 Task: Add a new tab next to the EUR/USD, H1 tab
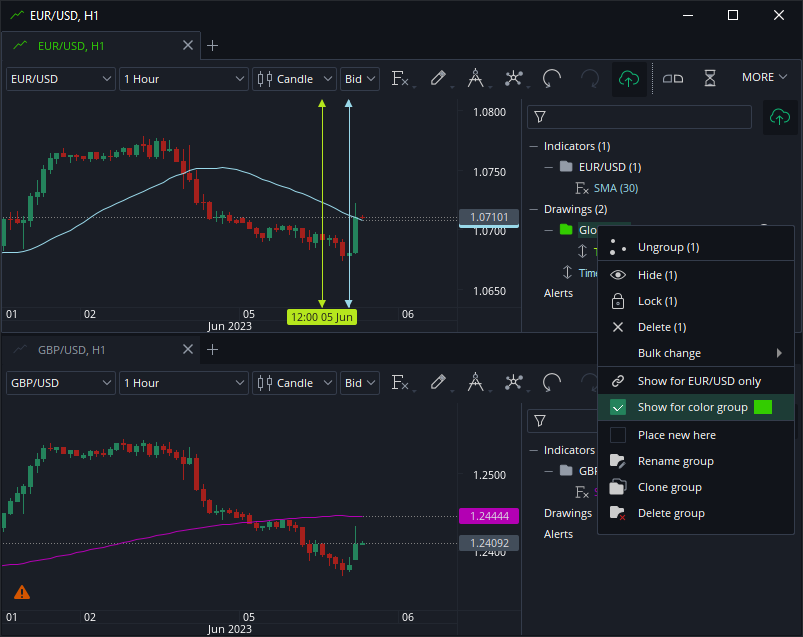click(212, 45)
